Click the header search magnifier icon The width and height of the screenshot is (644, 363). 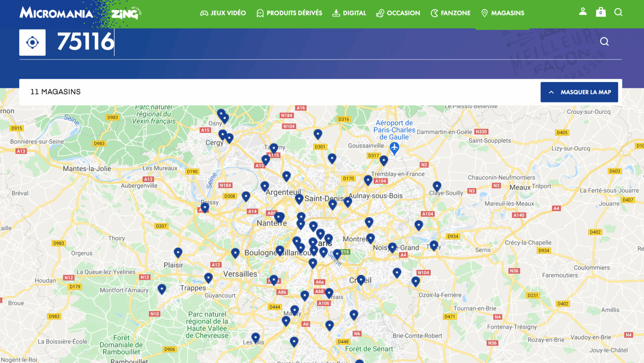[x=618, y=12]
